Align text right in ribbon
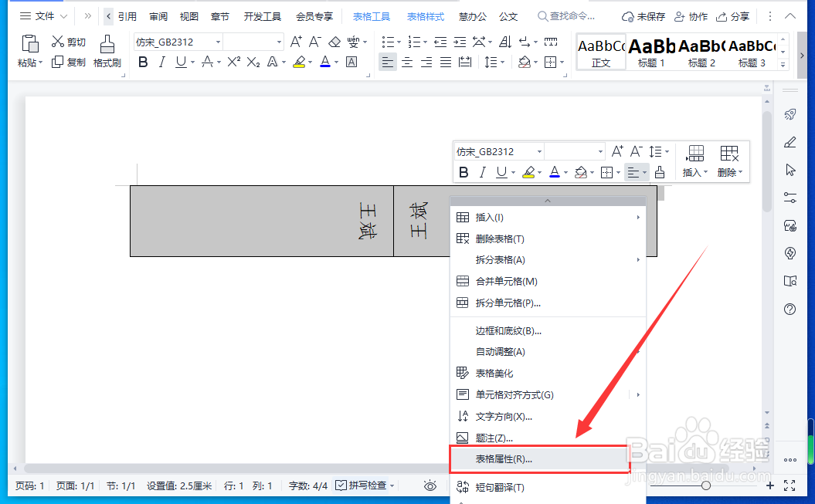This screenshot has width=815, height=504. coord(426,63)
